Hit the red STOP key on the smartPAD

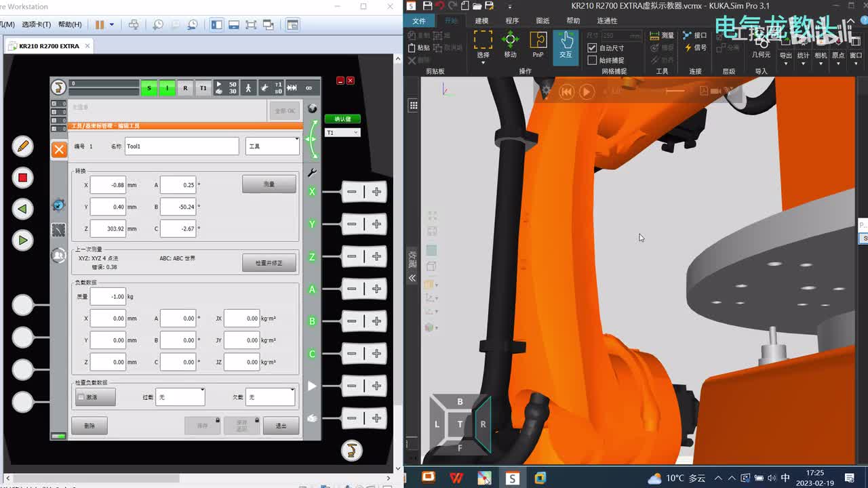pos(22,178)
